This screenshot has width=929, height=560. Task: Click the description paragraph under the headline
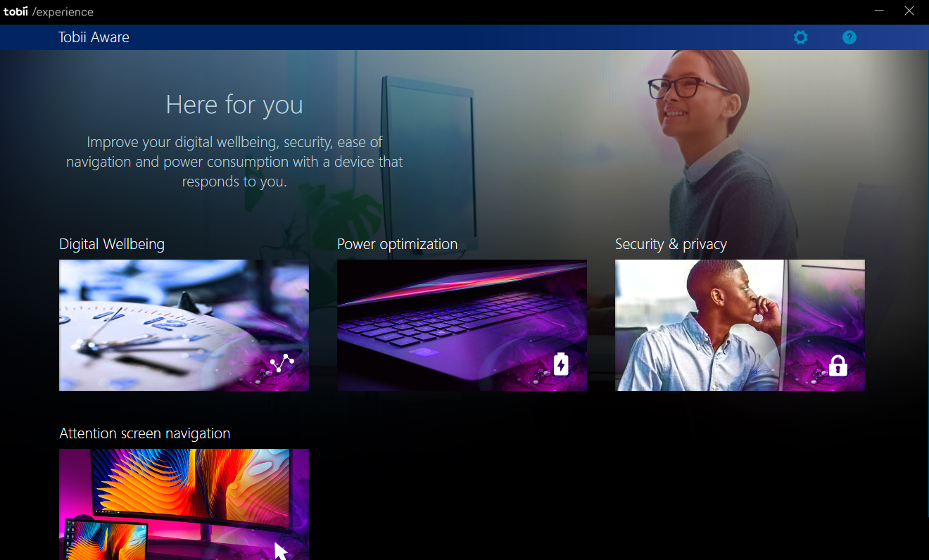[234, 162]
